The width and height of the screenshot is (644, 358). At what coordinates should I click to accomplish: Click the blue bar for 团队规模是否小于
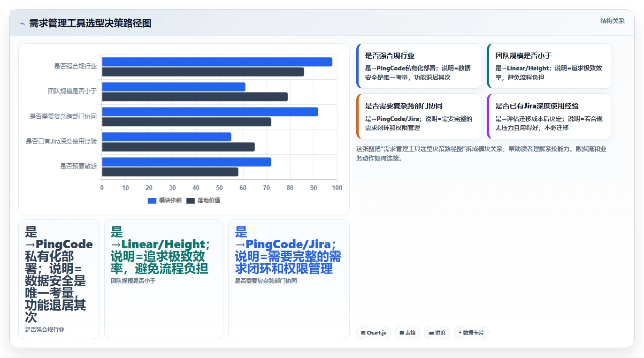174,87
